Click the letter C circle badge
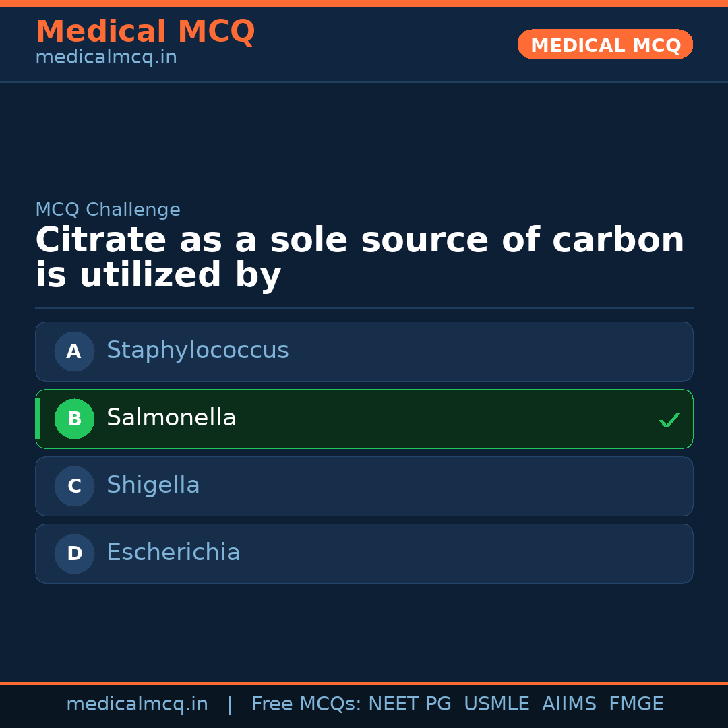This screenshot has width=728, height=728. (x=74, y=486)
